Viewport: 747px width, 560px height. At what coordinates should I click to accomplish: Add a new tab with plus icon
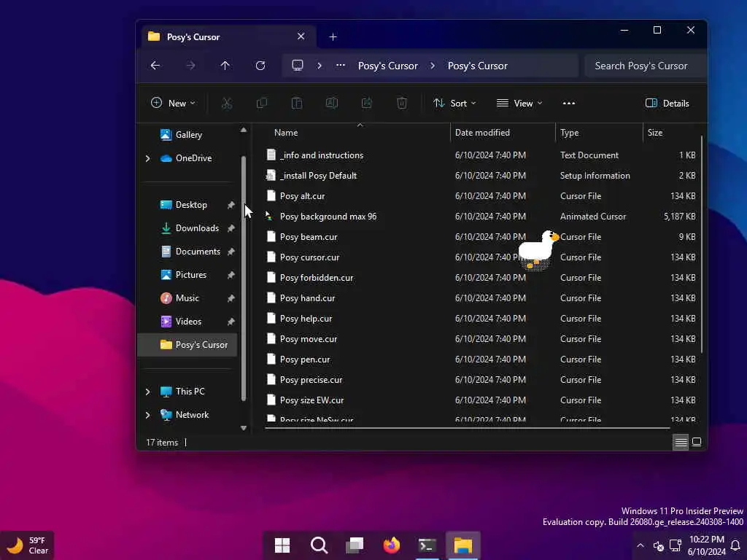[333, 37]
